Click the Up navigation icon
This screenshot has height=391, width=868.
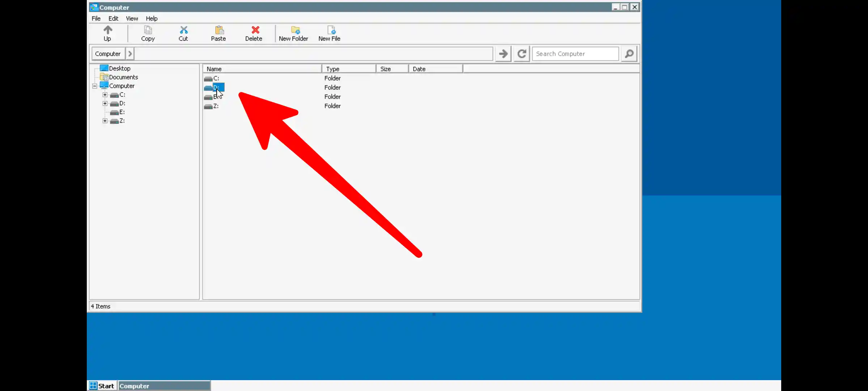click(107, 33)
